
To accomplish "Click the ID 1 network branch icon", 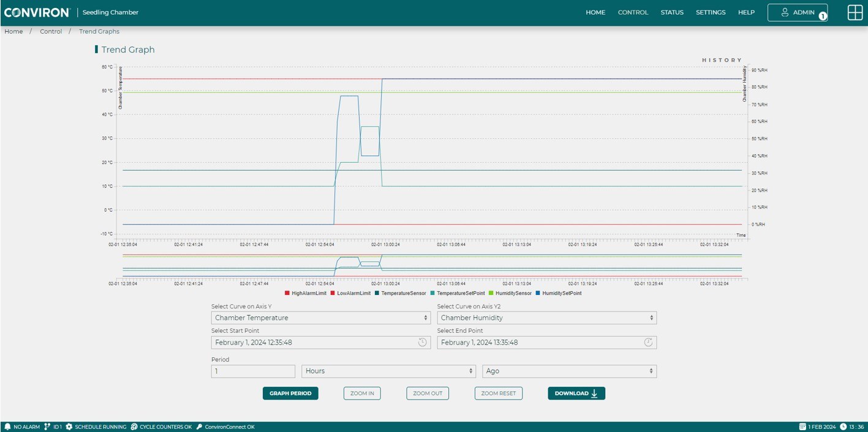I will pyautogui.click(x=47, y=426).
